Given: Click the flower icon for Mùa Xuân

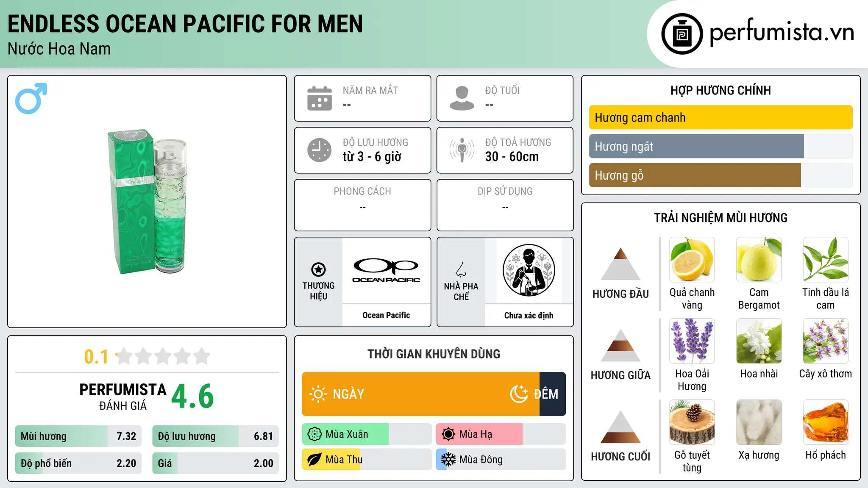Looking at the screenshot, I should (x=314, y=434).
